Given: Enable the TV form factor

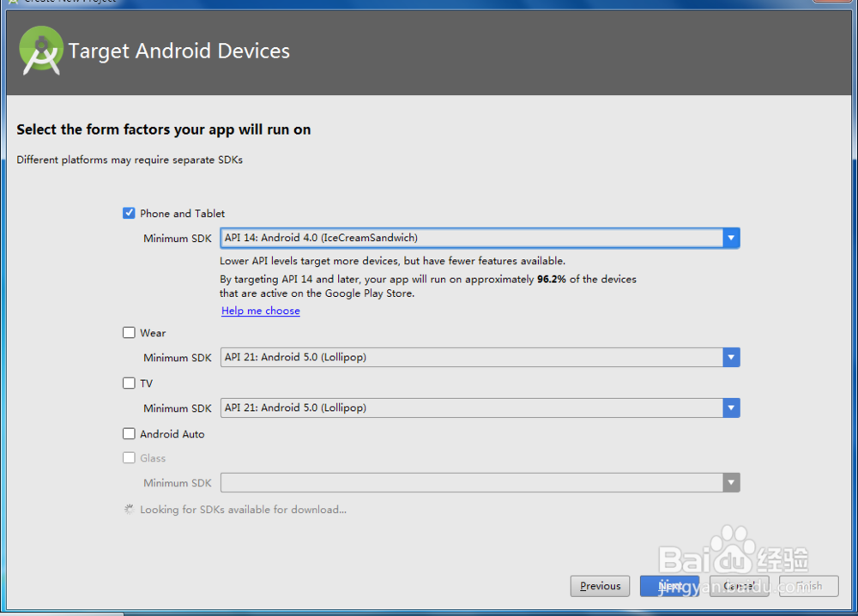Looking at the screenshot, I should [129, 383].
